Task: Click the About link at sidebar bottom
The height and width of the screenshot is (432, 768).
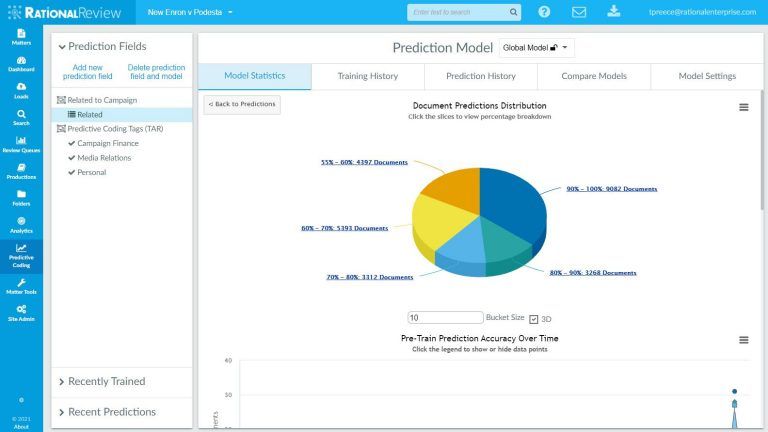Action: coord(21,427)
